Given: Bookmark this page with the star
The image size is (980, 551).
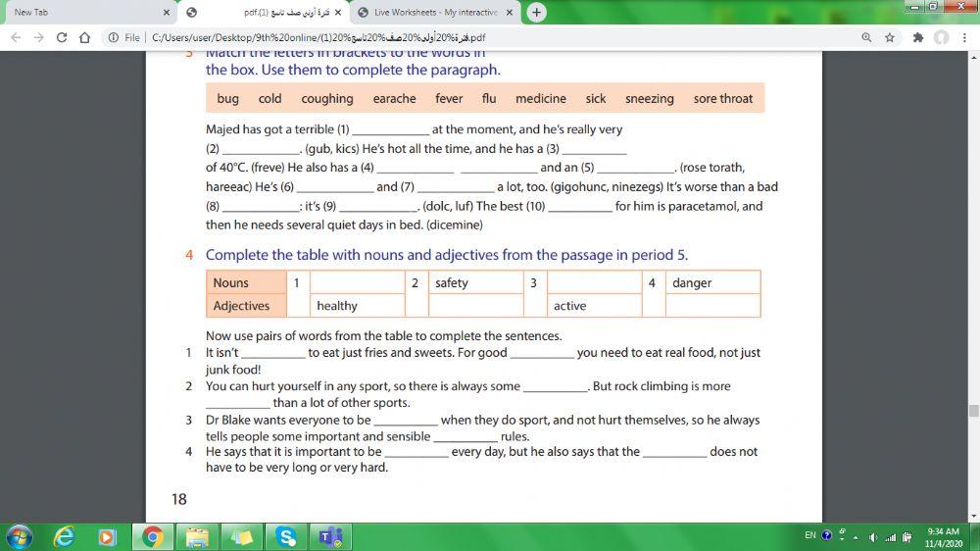Looking at the screenshot, I should 890,37.
